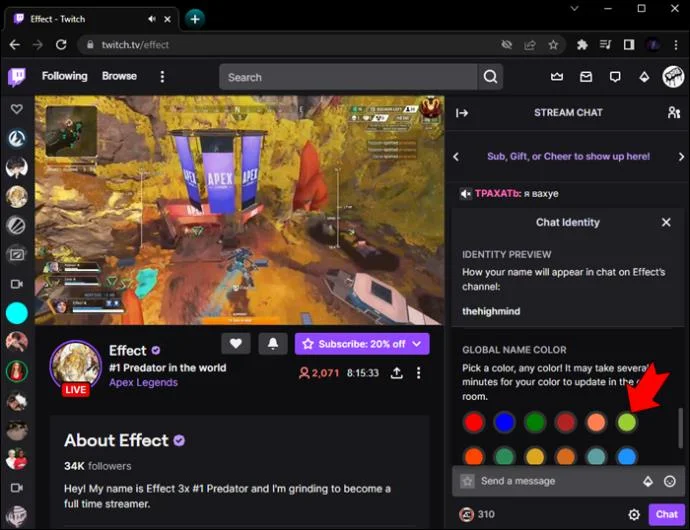The image size is (690, 530).
Task: Close the Chat Identity panel
Action: point(666,222)
